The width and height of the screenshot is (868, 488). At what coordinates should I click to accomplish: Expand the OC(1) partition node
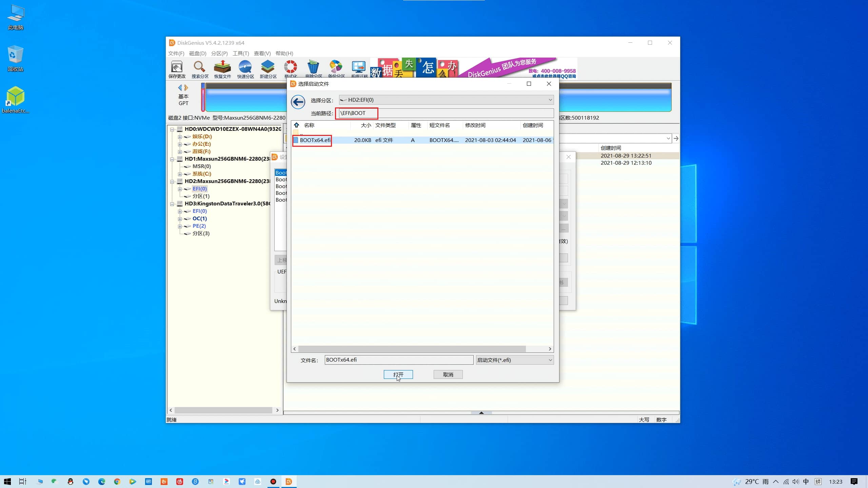pos(180,219)
